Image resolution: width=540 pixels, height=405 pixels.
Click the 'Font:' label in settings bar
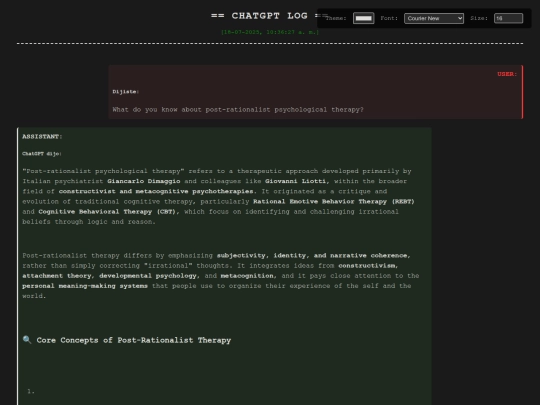pyautogui.click(x=389, y=18)
